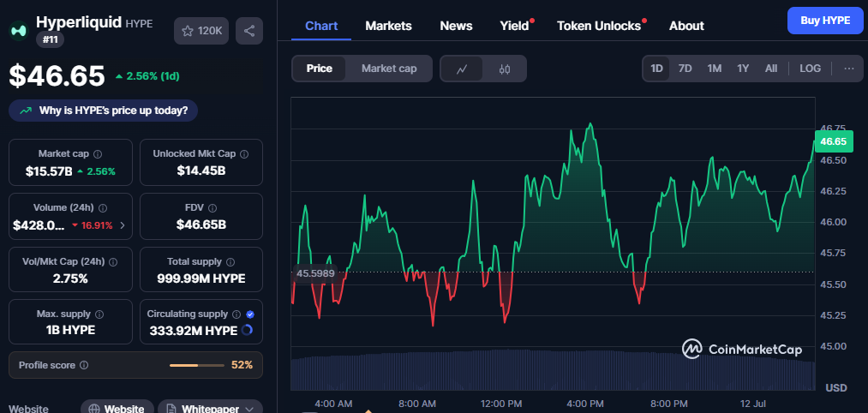Show Max. supply info icon
Screen dimensions: 868x413
(x=99, y=314)
